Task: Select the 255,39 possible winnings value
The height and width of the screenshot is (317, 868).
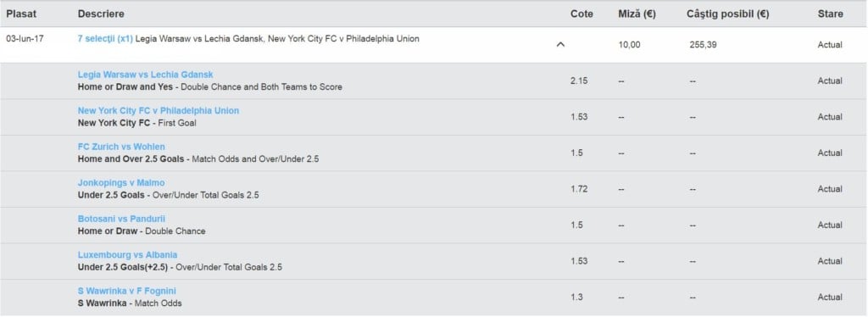Action: [703, 45]
